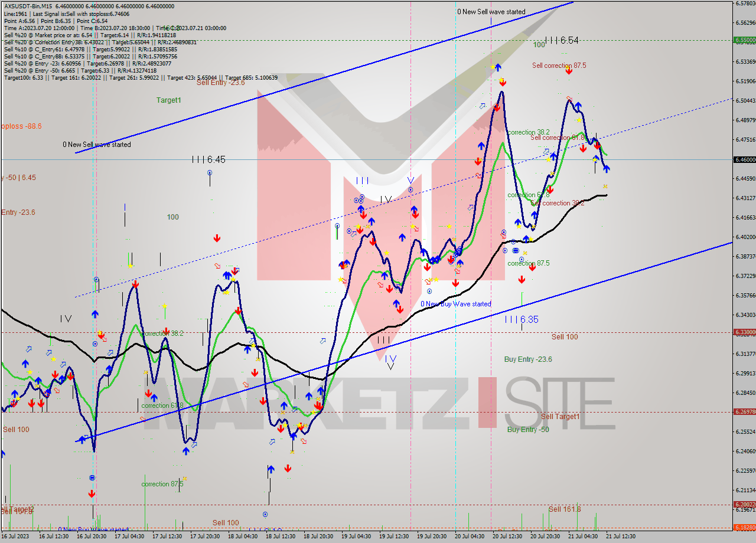This screenshot has height=543, width=756.
Task: Click the 'I I I 6.35' wave label
Action: coord(522,319)
